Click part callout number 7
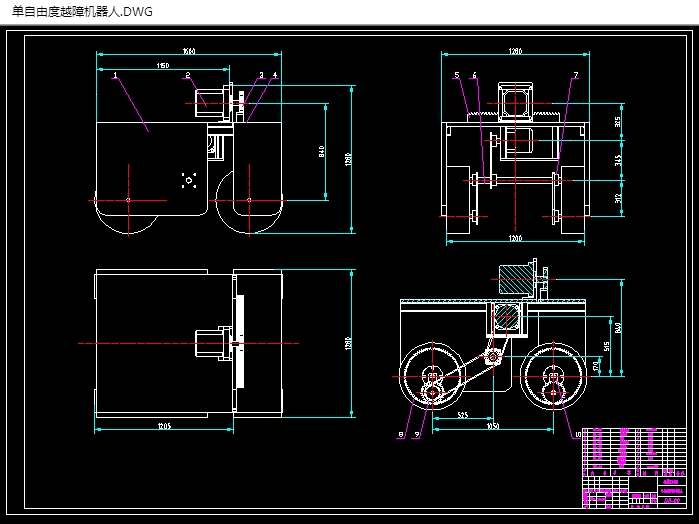The width and height of the screenshot is (699, 524). click(575, 75)
